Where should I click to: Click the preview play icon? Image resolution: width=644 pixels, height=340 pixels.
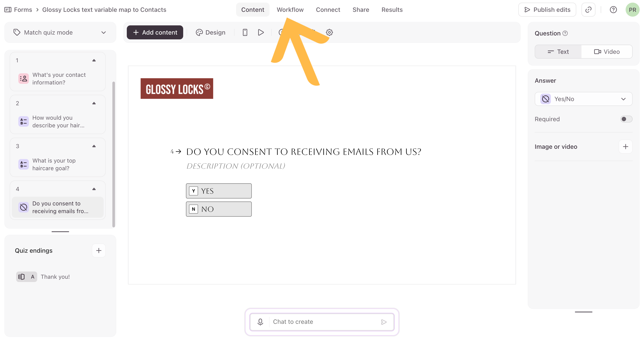click(x=261, y=32)
